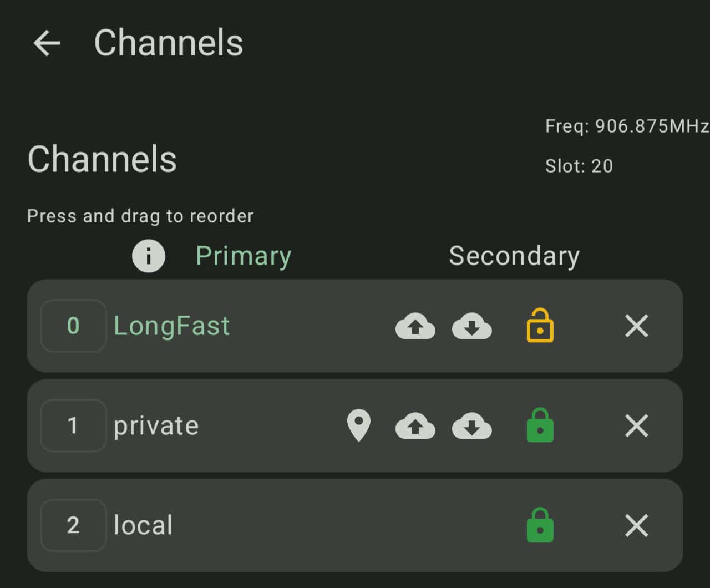Viewport: 710px width, 588px height.
Task: Click the location pin on private channel
Action: tap(359, 426)
